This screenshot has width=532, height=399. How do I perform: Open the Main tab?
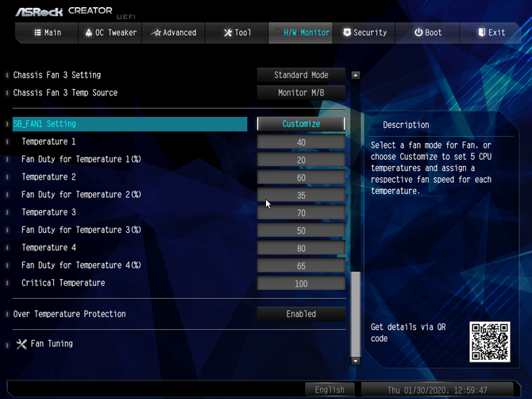tap(48, 33)
